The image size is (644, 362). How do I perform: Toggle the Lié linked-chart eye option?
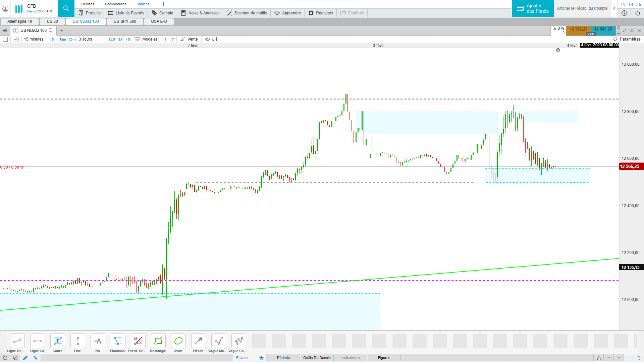[212, 39]
